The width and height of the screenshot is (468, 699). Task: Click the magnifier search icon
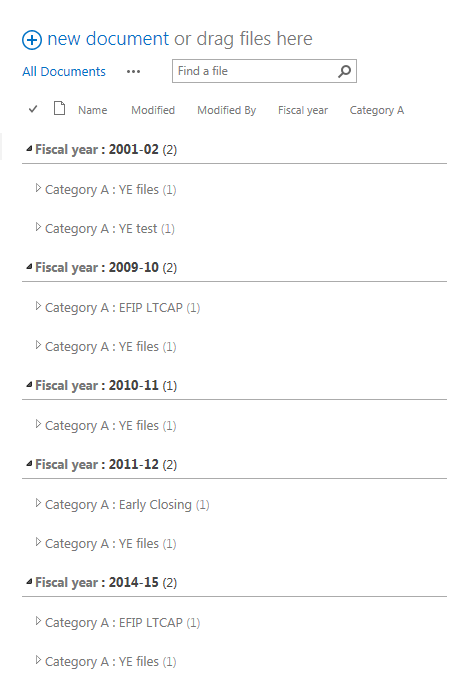click(345, 71)
